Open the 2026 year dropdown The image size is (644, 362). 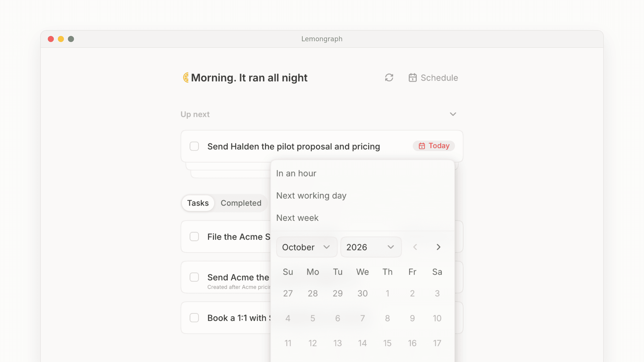(x=371, y=247)
